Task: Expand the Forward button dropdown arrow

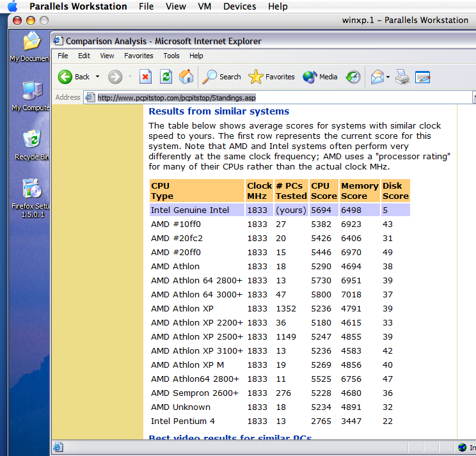Action: (x=130, y=77)
